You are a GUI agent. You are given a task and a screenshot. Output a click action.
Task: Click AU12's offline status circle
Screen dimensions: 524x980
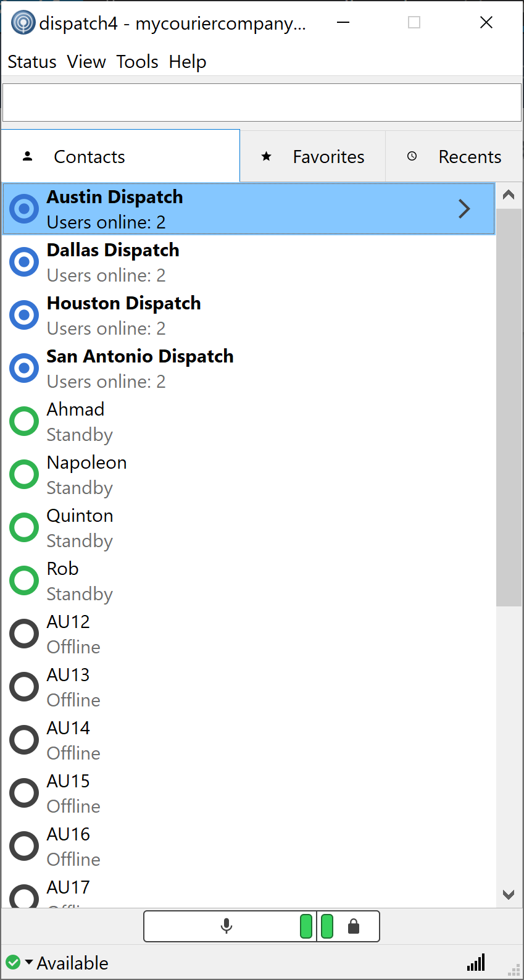[23, 633]
